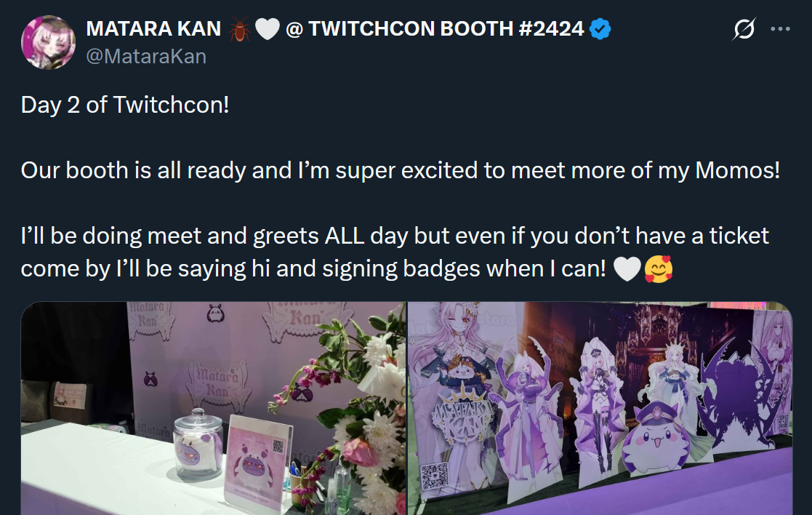Open the left booth table photo
The width and height of the screenshot is (812, 515).
[x=213, y=408]
